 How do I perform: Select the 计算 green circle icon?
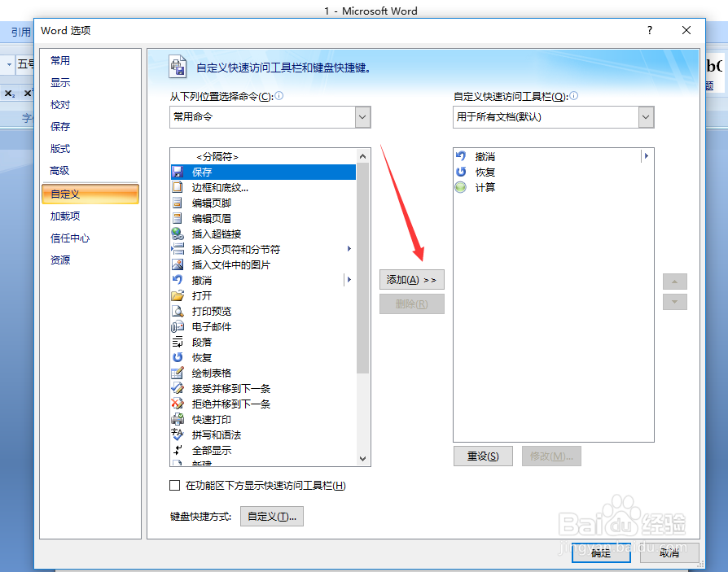pos(461,187)
